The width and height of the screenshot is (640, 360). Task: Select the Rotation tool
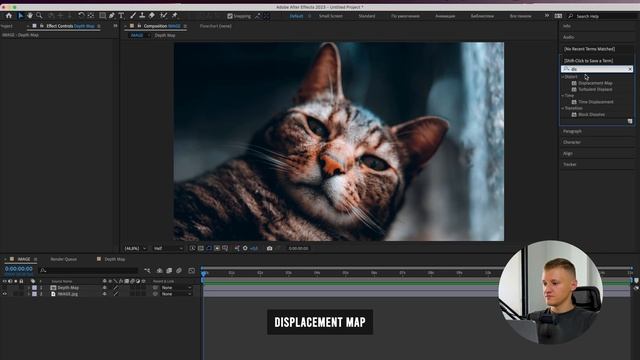coord(81,16)
